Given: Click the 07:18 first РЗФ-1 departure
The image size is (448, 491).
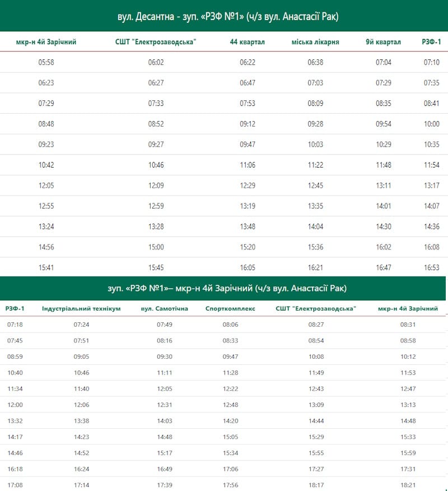Looking at the screenshot, I should 15,325.
